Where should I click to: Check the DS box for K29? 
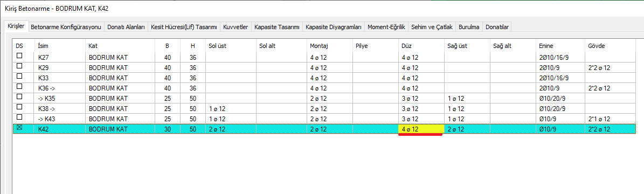[x=19, y=66]
